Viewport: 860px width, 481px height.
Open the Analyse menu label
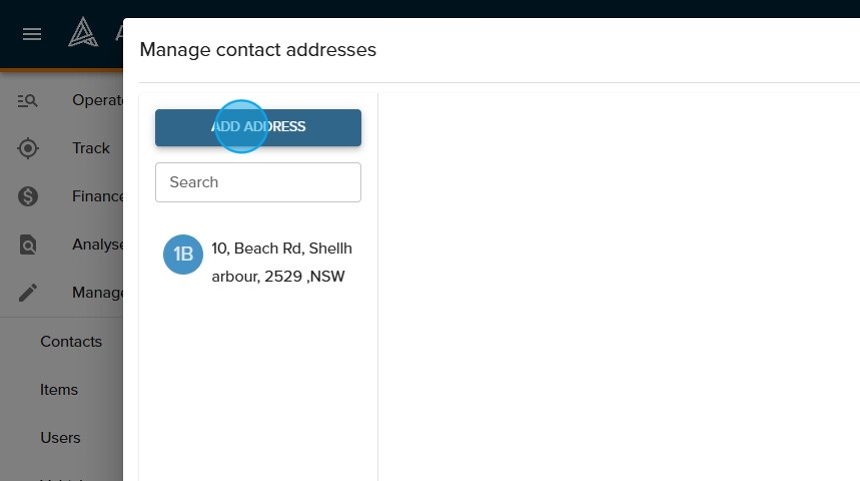(x=98, y=244)
